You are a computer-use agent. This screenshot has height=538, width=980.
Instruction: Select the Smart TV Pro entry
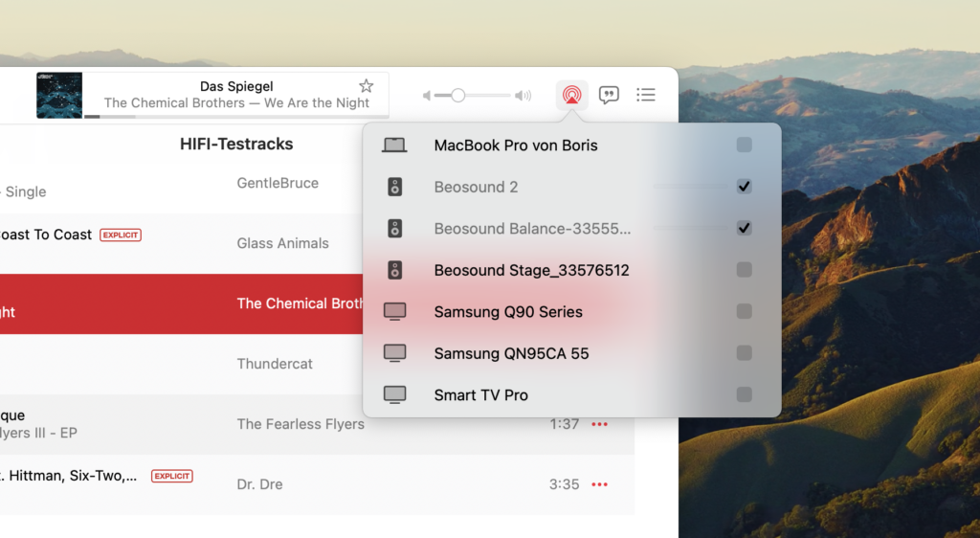480,395
